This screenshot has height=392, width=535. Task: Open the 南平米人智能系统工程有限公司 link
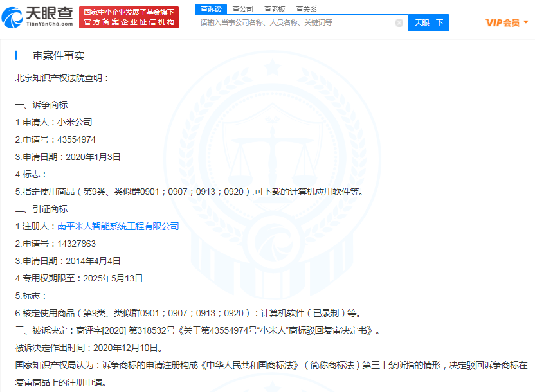coord(118,226)
